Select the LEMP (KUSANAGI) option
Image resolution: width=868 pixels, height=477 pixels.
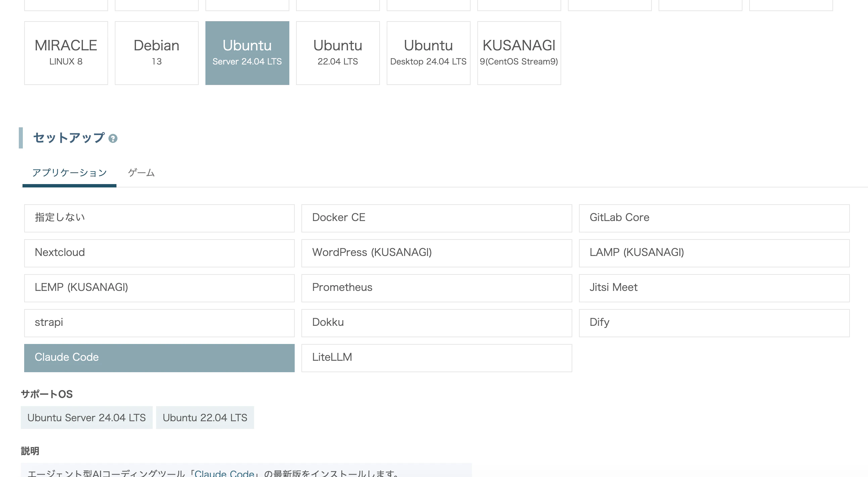tap(159, 288)
